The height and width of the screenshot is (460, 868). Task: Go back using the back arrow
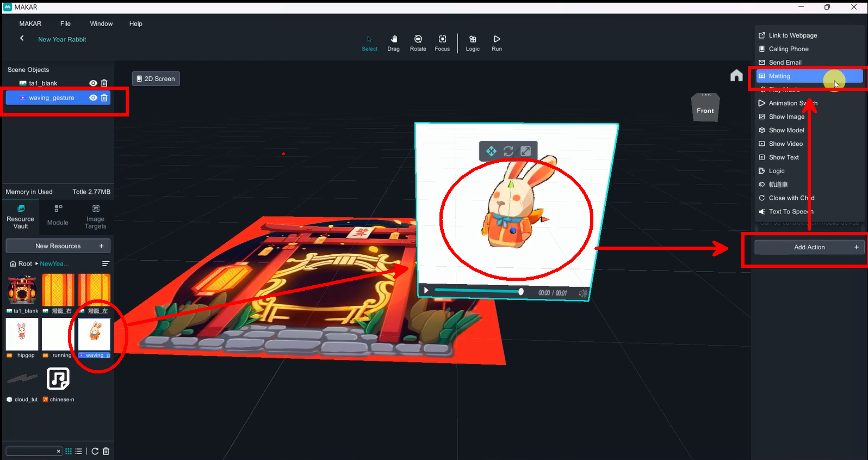(x=22, y=39)
